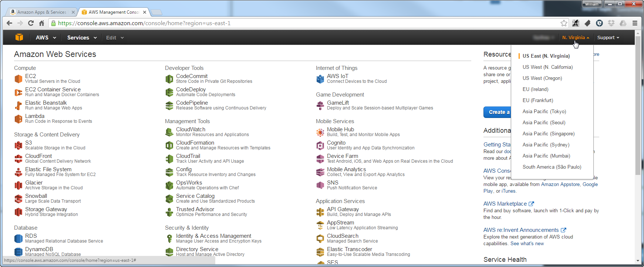Image resolution: width=644 pixels, height=267 pixels.
Task: Select the Snowball icon
Action: coord(18,199)
